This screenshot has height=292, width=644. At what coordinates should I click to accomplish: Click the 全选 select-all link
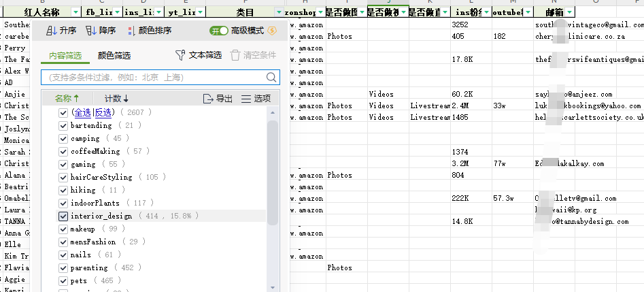click(x=82, y=112)
